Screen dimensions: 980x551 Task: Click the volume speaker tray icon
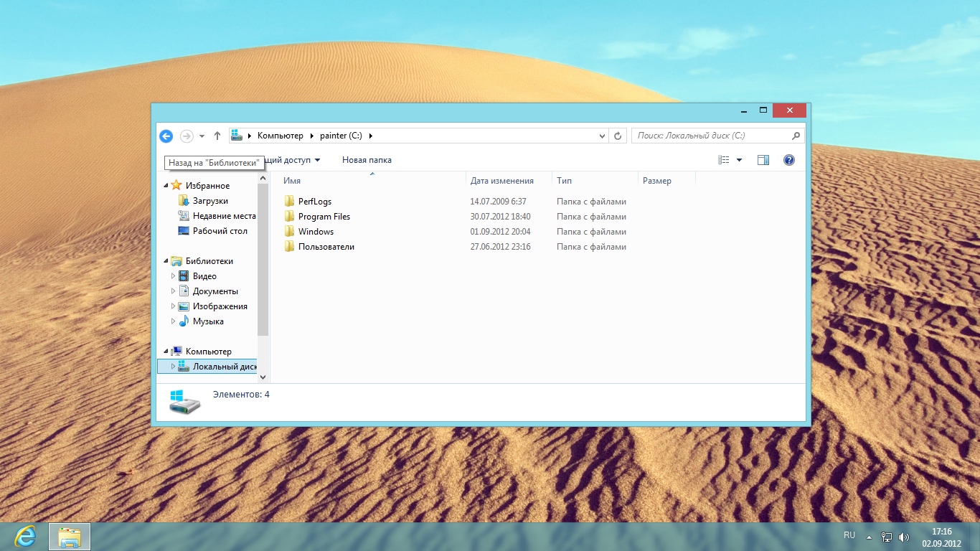(903, 537)
